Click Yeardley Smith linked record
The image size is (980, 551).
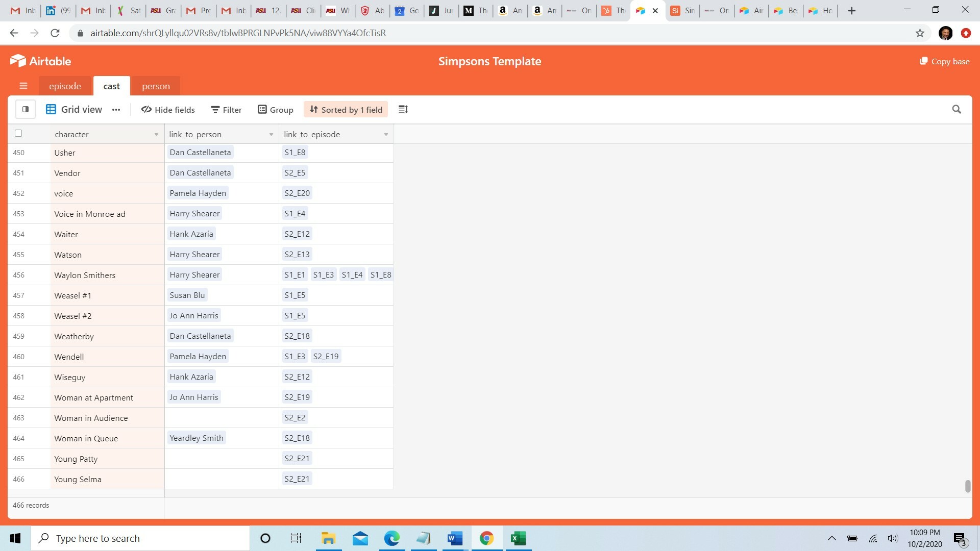coord(197,438)
